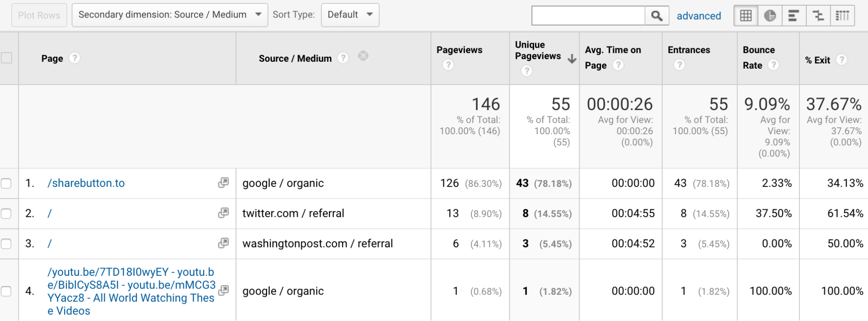Switch to the Percentage pie chart view
The image size is (868, 321).
tap(770, 16)
